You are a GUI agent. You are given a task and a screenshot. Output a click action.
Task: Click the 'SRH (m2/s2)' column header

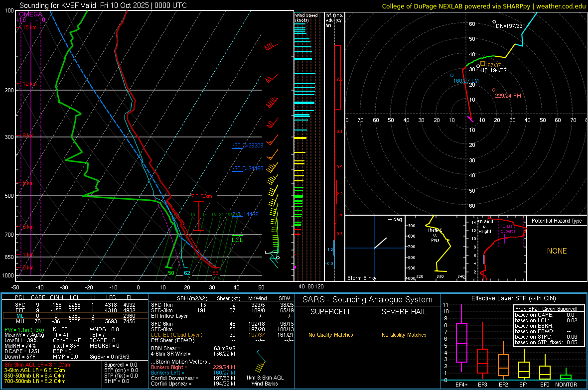192,298
